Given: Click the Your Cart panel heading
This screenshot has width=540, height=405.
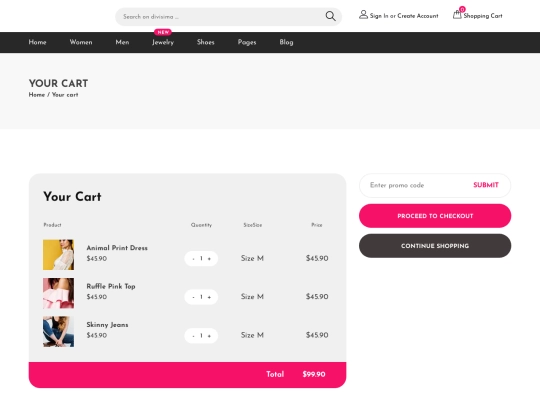Looking at the screenshot, I should (72, 197).
